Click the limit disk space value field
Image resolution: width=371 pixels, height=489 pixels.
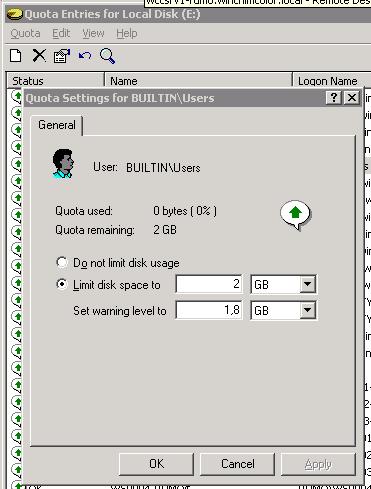click(209, 284)
